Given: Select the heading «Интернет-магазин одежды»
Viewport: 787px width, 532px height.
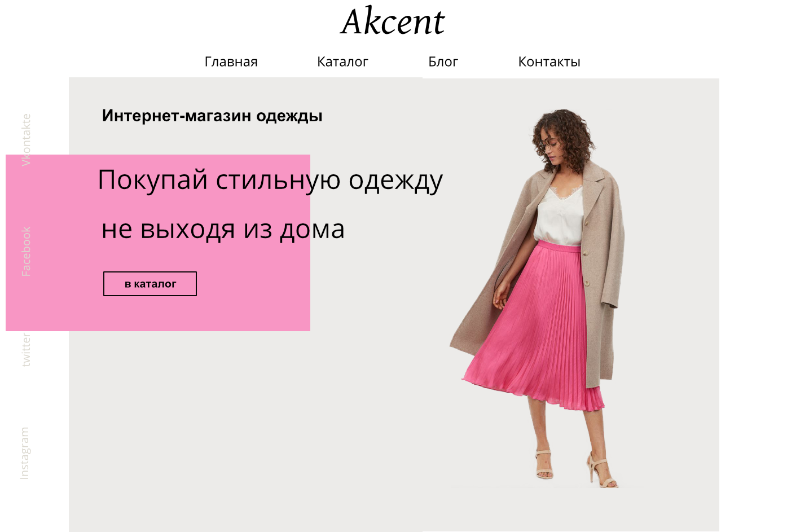Looking at the screenshot, I should (x=212, y=116).
